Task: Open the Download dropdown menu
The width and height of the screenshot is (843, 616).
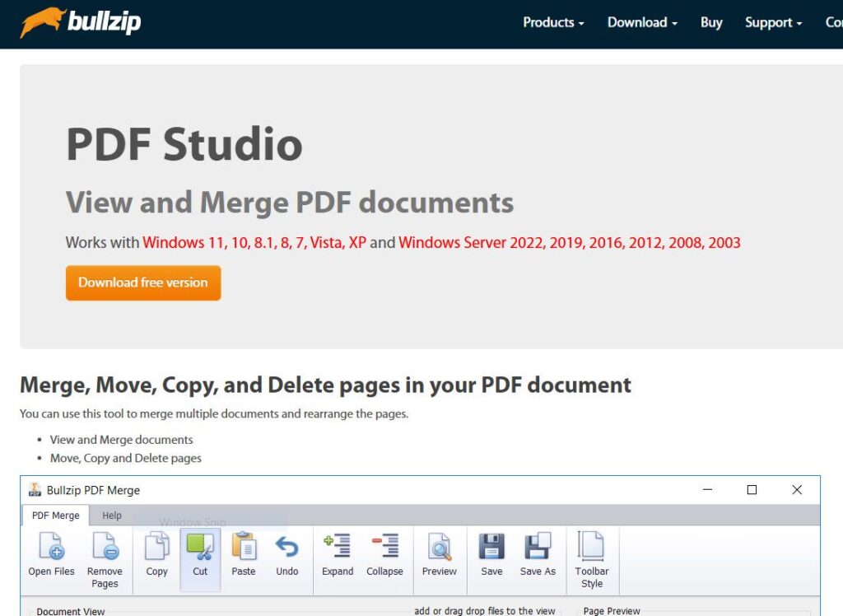Action: [642, 23]
